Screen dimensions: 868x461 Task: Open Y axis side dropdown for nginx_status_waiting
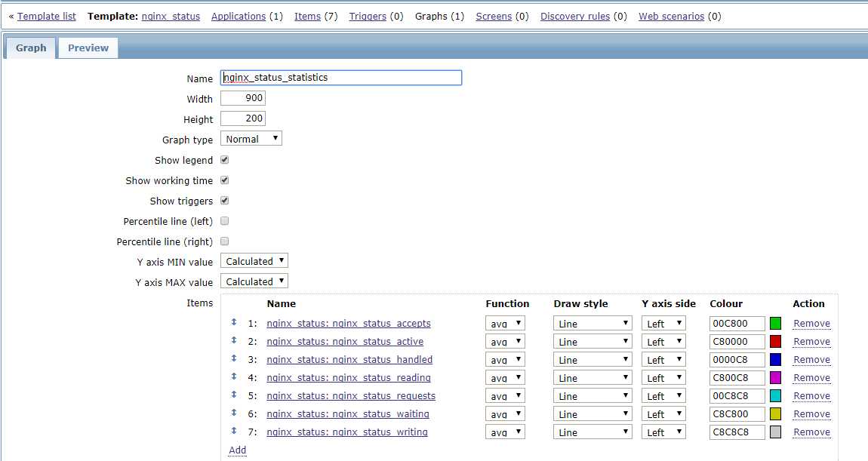[x=663, y=414]
